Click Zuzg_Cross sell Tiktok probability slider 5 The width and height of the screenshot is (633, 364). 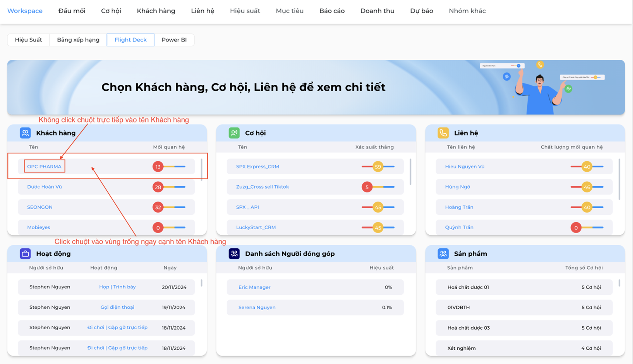click(378, 187)
